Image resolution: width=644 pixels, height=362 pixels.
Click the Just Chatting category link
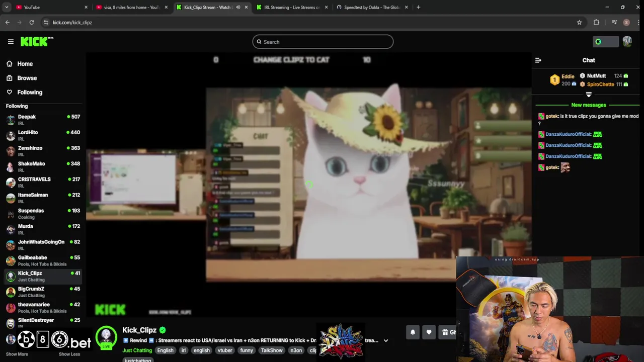point(137,350)
